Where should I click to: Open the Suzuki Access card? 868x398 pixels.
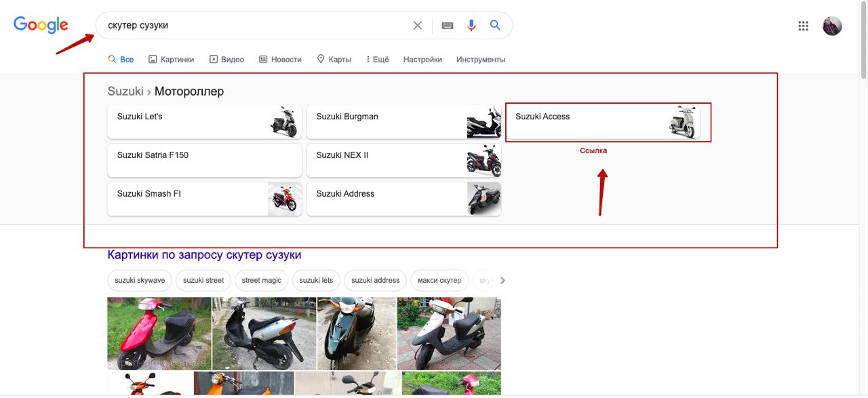pos(603,121)
